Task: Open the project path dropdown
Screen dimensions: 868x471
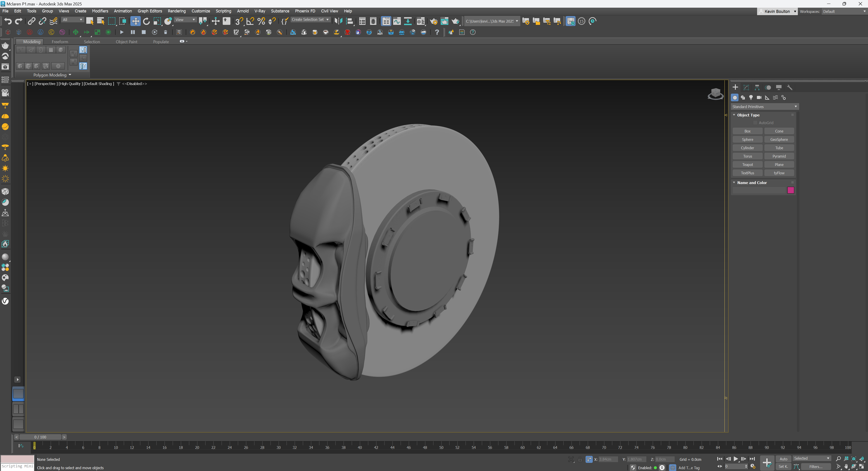Action: pyautogui.click(x=492, y=21)
